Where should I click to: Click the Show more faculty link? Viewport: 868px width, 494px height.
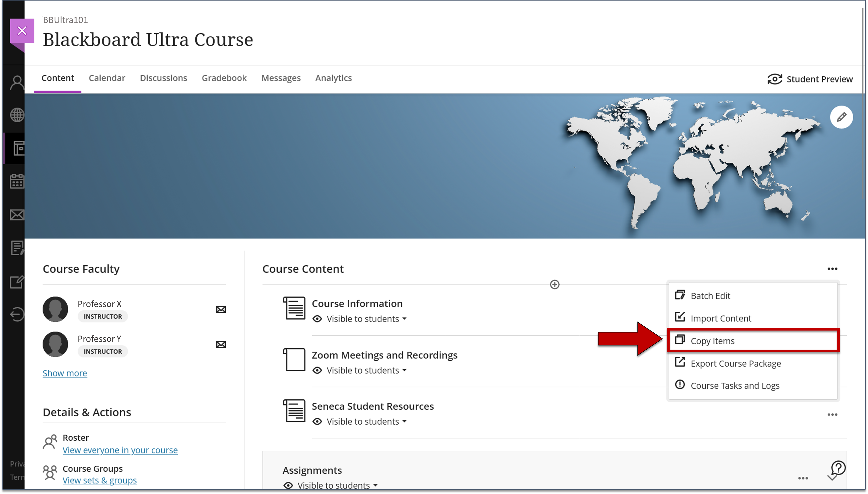[65, 373]
